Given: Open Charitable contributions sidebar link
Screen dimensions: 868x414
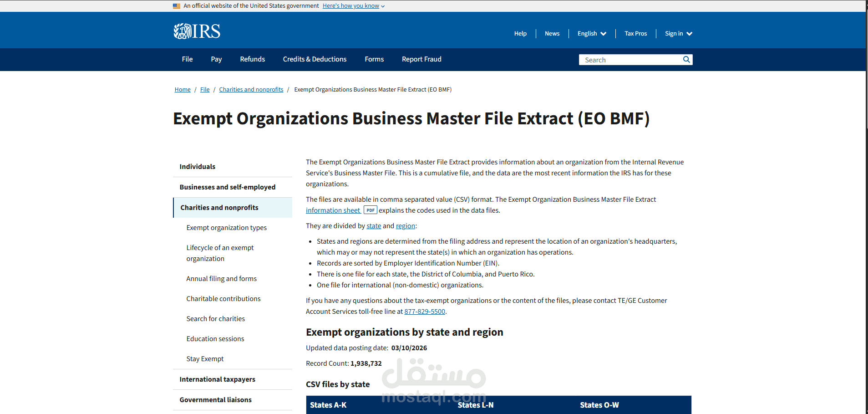Looking at the screenshot, I should point(223,299).
